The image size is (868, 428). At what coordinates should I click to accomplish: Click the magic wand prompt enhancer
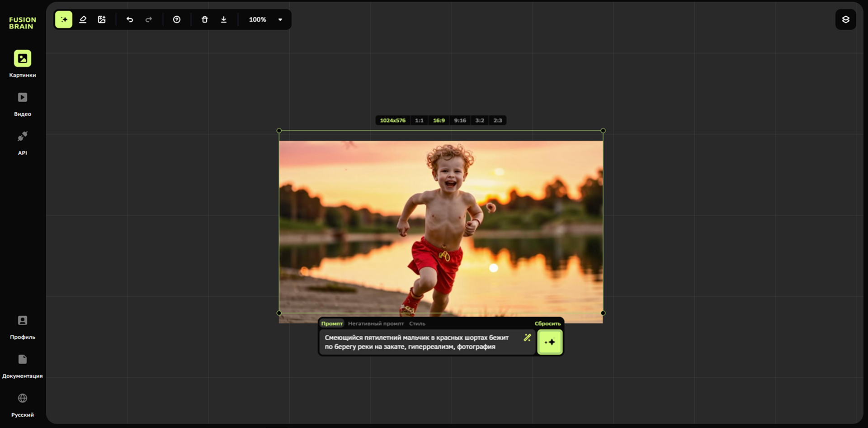click(527, 338)
